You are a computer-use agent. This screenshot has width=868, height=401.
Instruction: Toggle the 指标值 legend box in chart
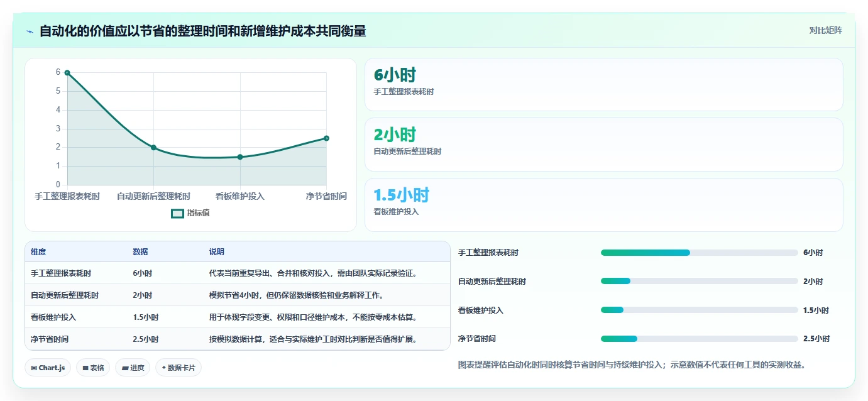pos(178,213)
